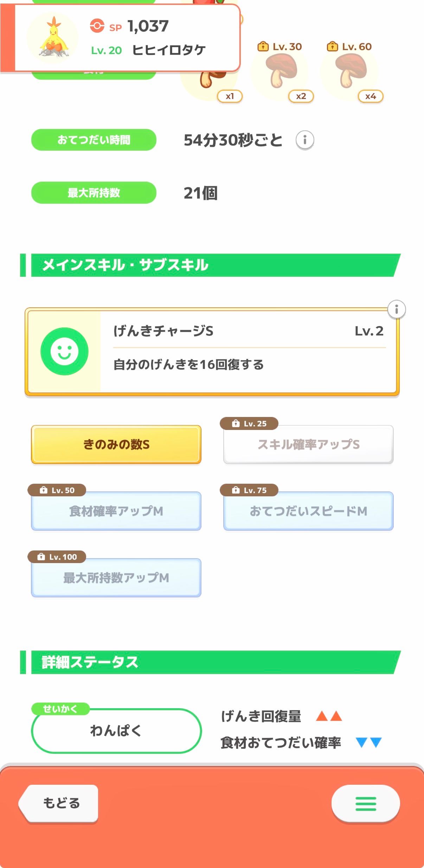Viewport: 424px width, 868px height.
Task: Tap the げんき回復量 up arrows
Action: 329,716
